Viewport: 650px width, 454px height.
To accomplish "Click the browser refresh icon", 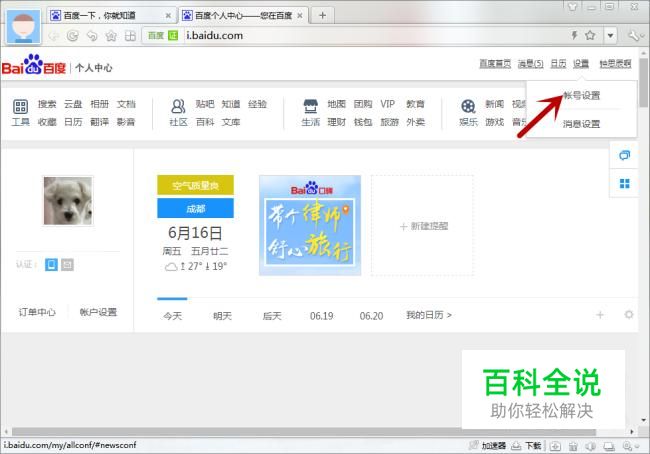I will [73, 36].
